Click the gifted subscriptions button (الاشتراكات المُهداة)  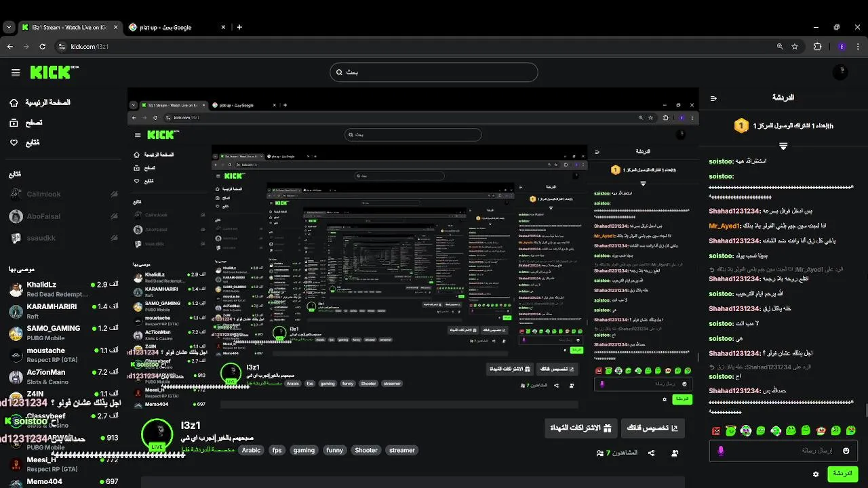point(580,428)
